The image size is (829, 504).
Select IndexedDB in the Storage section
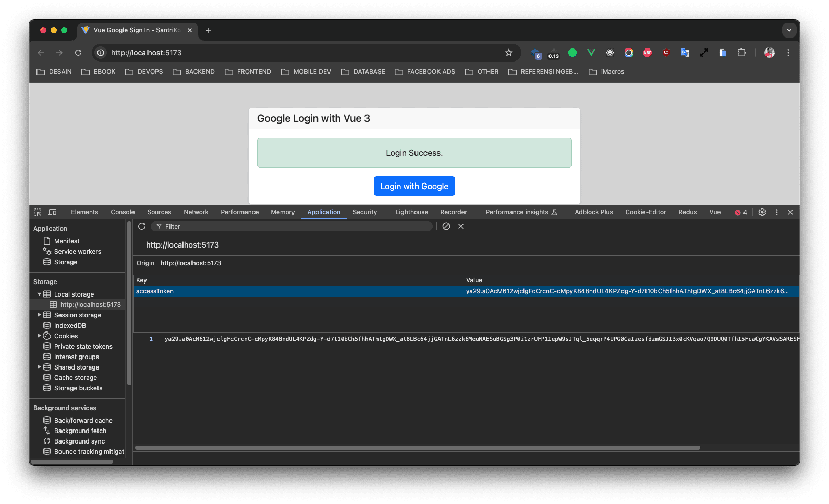point(70,325)
